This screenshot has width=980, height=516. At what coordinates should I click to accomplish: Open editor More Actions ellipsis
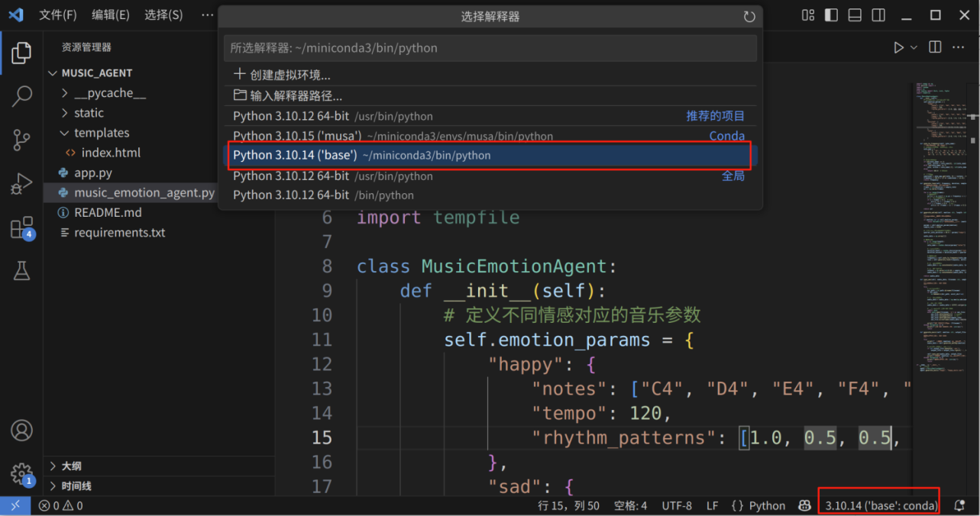coord(959,47)
